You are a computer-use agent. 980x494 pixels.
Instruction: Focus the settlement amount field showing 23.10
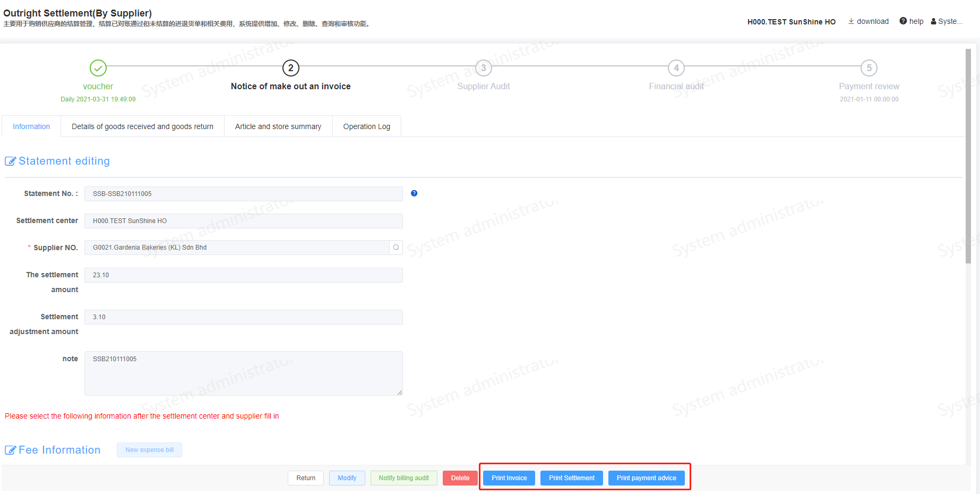point(244,275)
